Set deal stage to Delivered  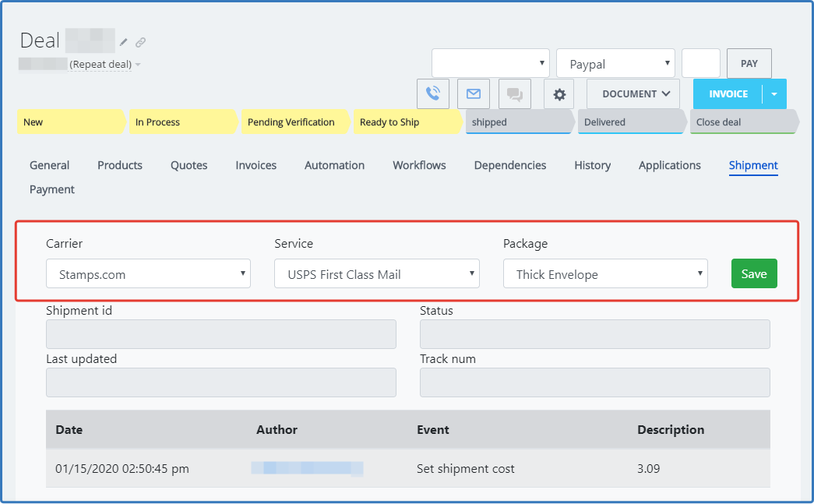(632, 122)
